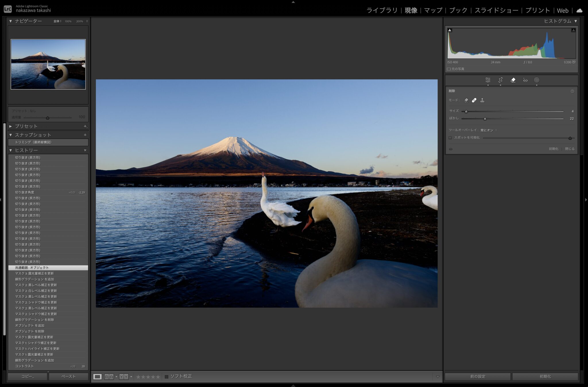This screenshot has height=387, width=588.
Task: Click the ペースト button
Action: [68, 376]
